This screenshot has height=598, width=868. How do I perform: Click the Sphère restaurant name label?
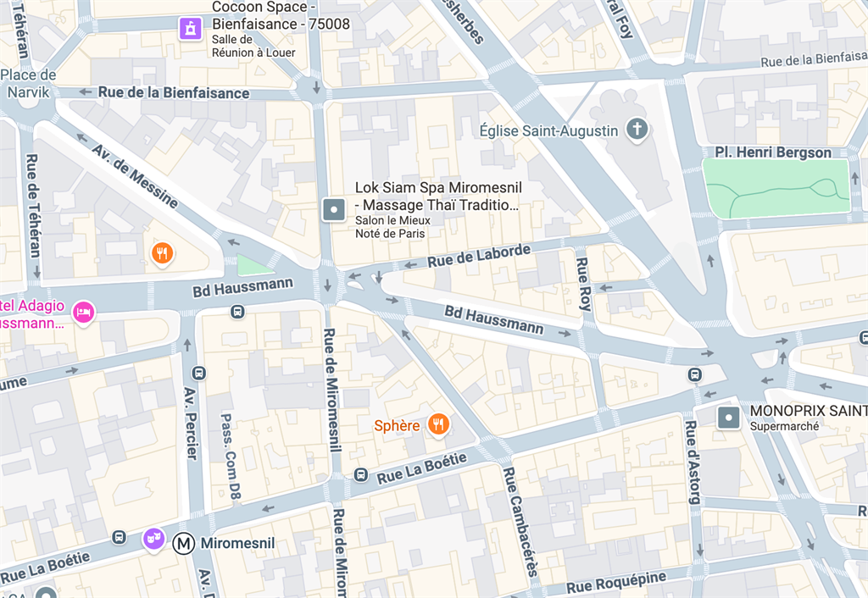tap(397, 425)
